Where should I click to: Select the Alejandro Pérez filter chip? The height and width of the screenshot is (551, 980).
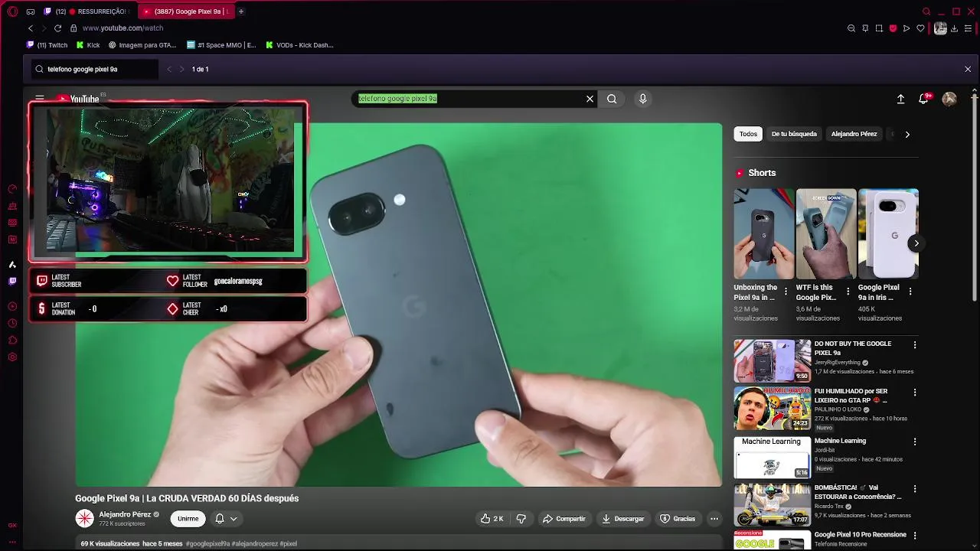coord(854,134)
